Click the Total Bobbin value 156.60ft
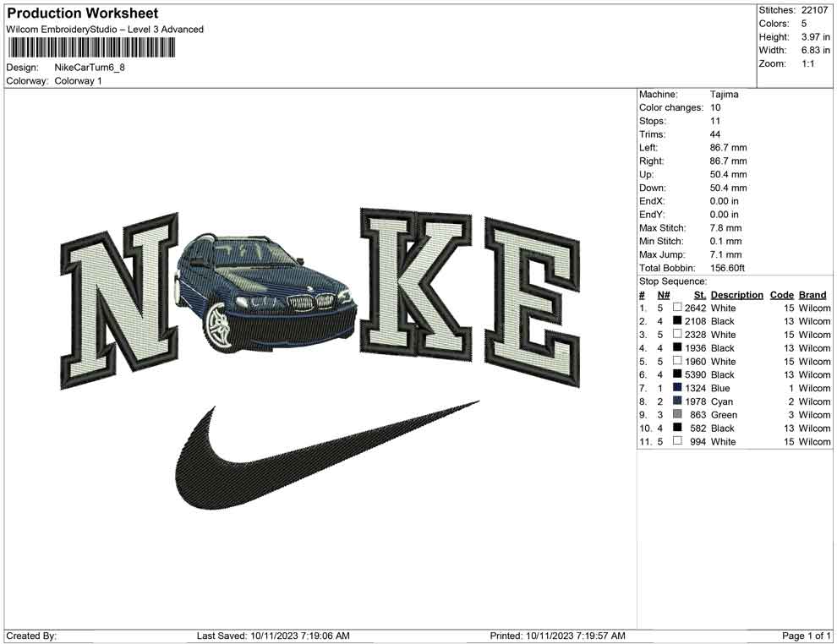 [728, 267]
